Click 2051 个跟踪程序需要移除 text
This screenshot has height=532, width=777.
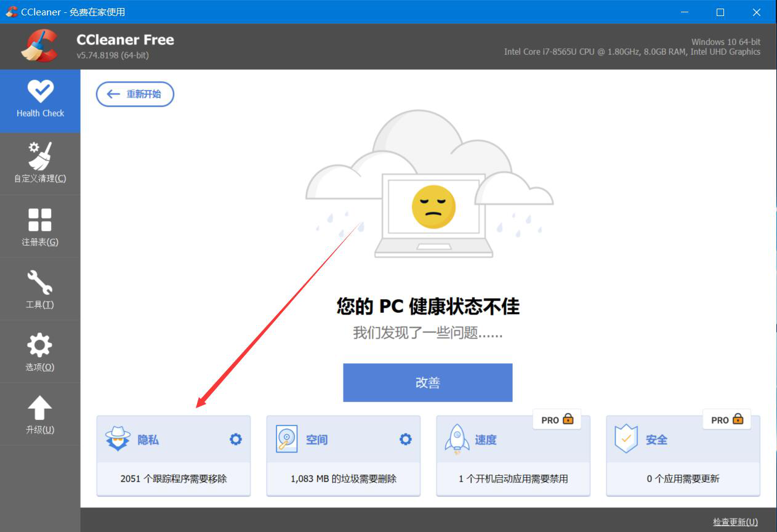click(174, 478)
